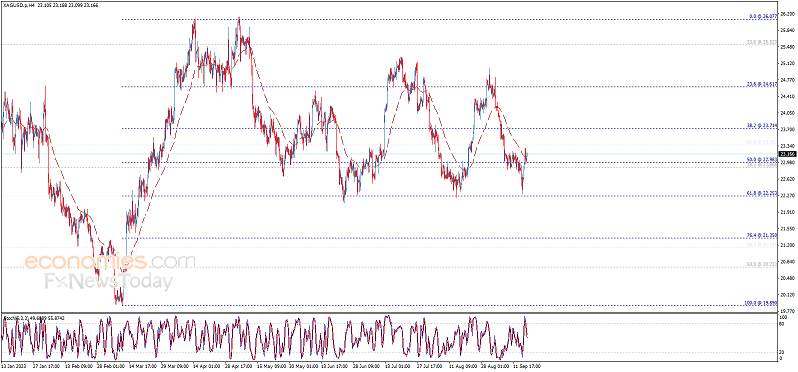Select the blue 50.0 Fibonacci level label
Image resolution: width=798 pixels, height=372 pixels.
(x=762, y=160)
